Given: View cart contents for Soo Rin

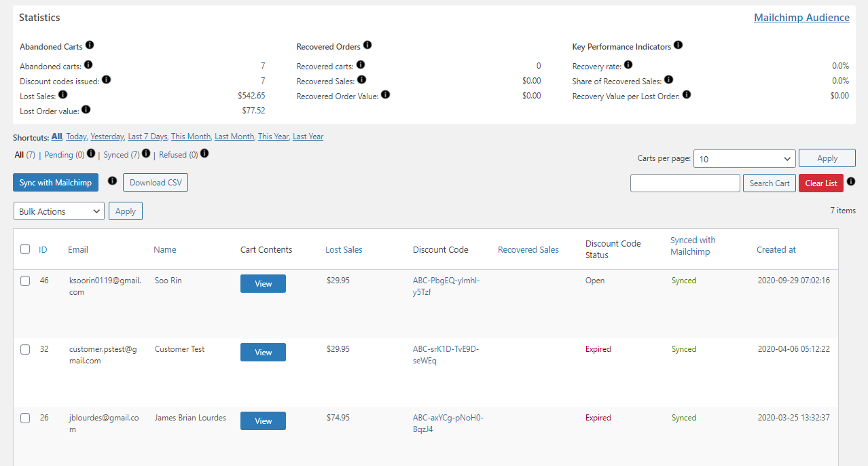Looking at the screenshot, I should pyautogui.click(x=263, y=284).
